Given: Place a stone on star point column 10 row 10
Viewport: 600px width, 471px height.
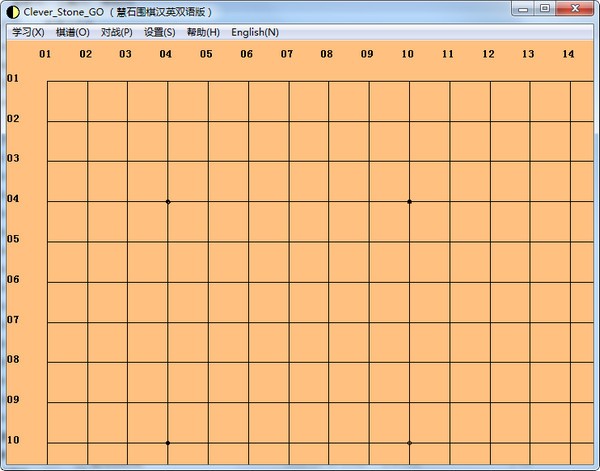Looking at the screenshot, I should pyautogui.click(x=409, y=443).
